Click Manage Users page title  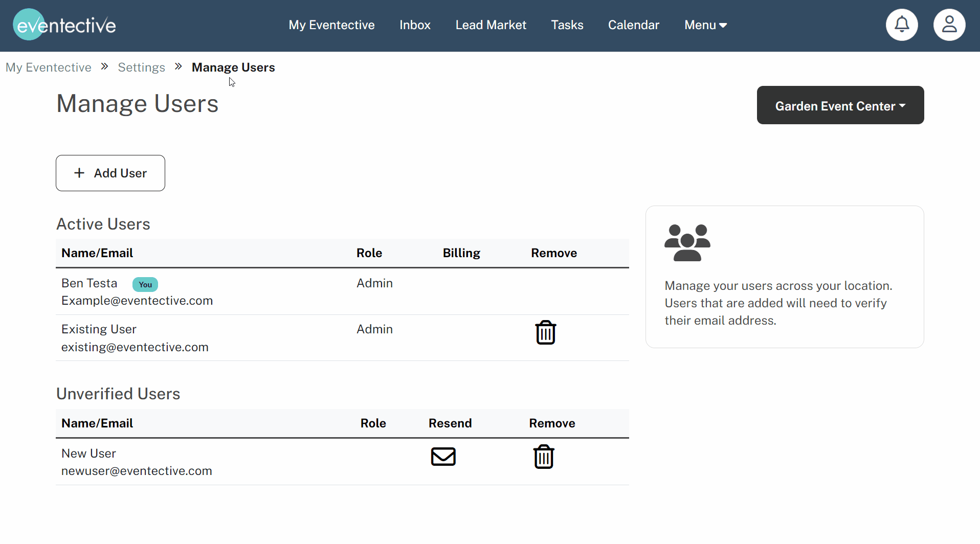138,104
